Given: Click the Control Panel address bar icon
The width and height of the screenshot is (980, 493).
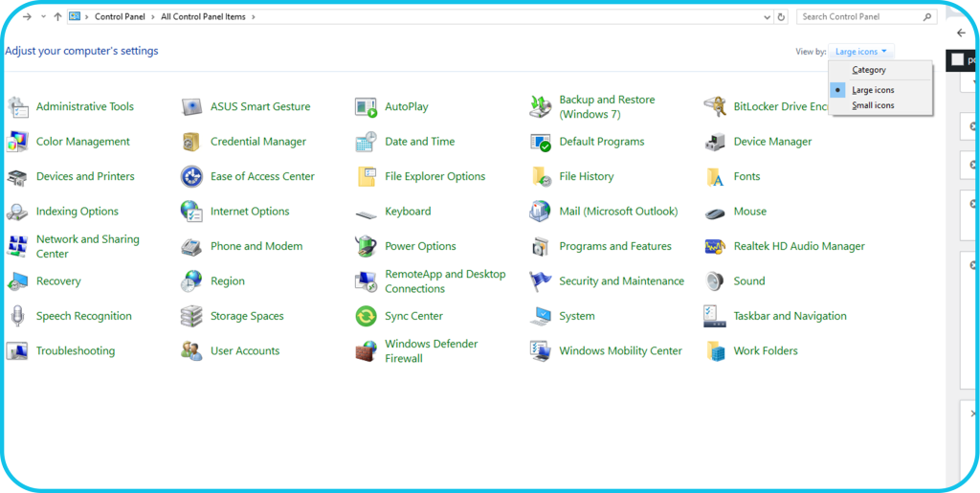Looking at the screenshot, I should coord(75,17).
